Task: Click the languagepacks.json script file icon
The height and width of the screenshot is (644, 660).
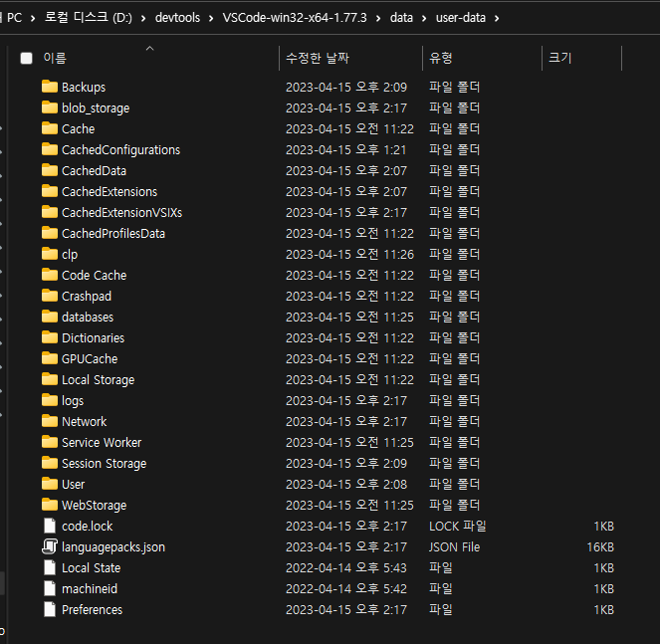Action: pyautogui.click(x=50, y=546)
